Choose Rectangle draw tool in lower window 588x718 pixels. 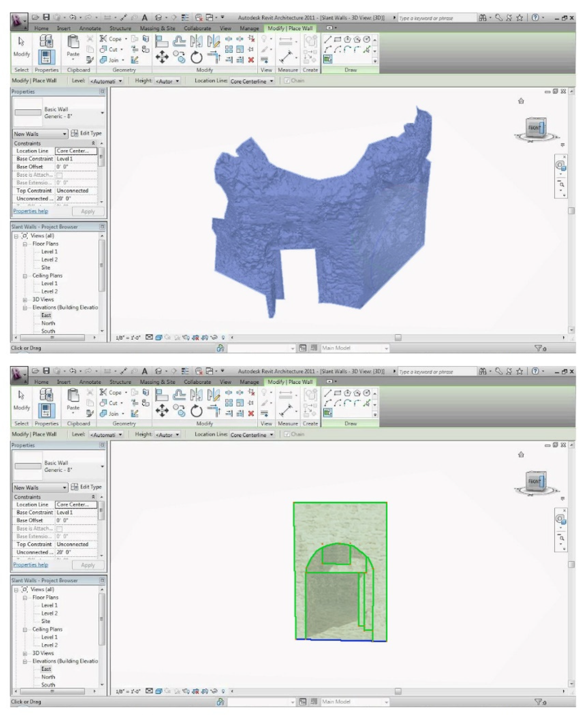coord(337,393)
